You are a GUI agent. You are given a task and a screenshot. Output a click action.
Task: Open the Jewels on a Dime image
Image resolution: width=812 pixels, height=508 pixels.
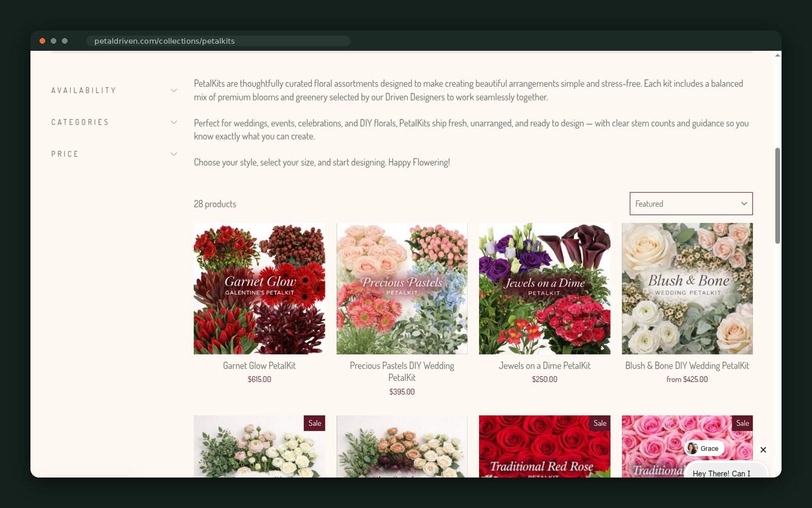click(x=545, y=289)
